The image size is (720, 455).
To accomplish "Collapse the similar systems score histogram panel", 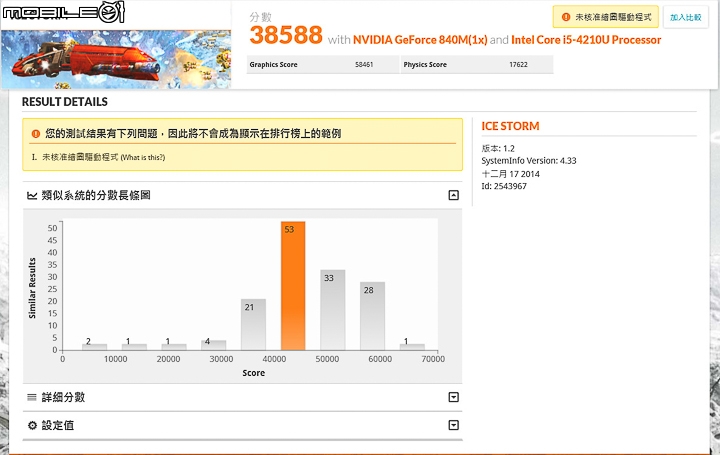I will click(453, 195).
